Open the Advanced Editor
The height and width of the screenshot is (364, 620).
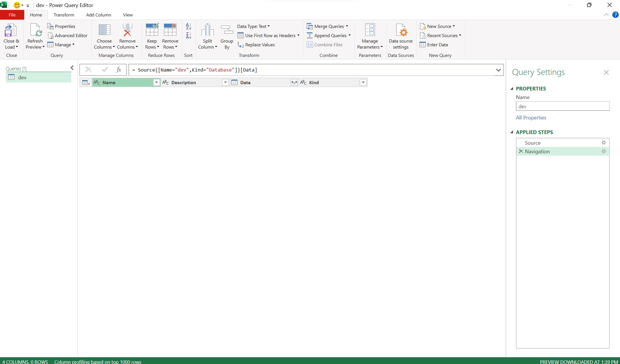point(67,35)
